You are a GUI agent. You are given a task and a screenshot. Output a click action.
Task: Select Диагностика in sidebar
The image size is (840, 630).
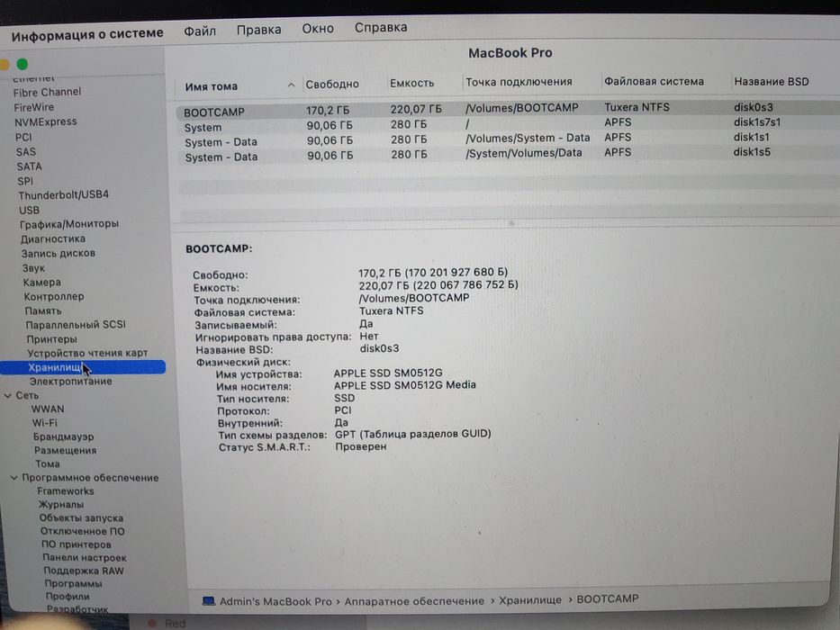coord(52,238)
